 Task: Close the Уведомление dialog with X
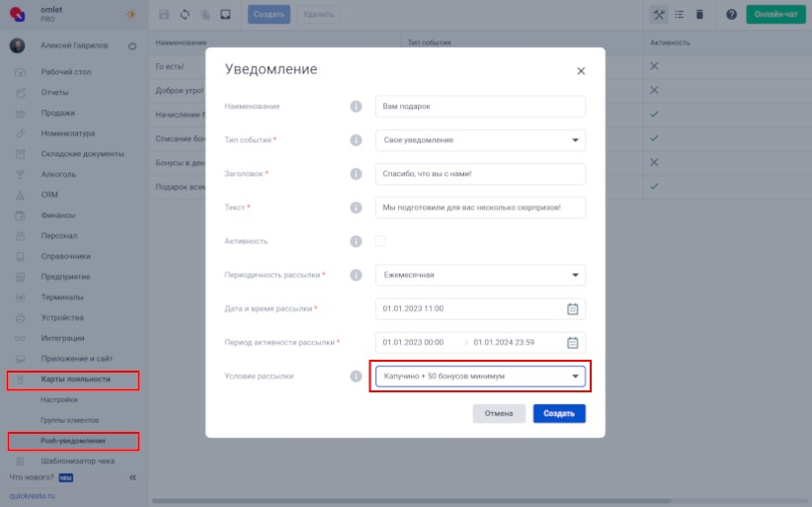pyautogui.click(x=581, y=71)
